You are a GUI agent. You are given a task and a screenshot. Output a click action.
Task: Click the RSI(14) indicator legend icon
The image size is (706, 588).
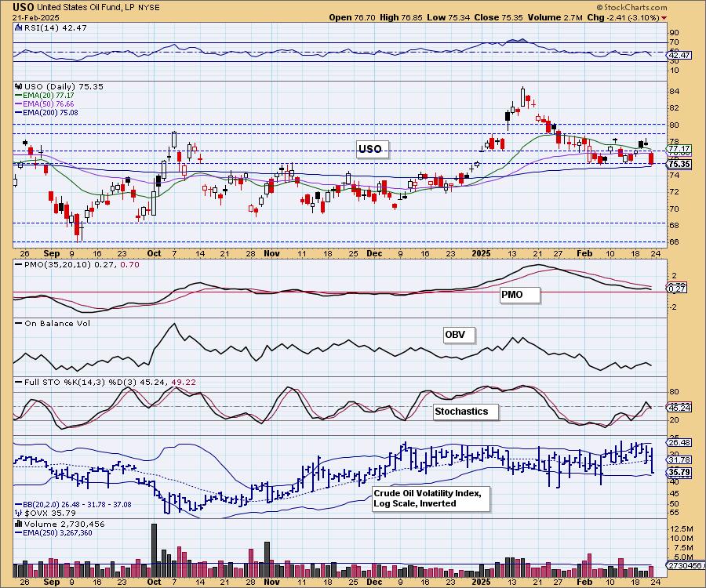19,27
